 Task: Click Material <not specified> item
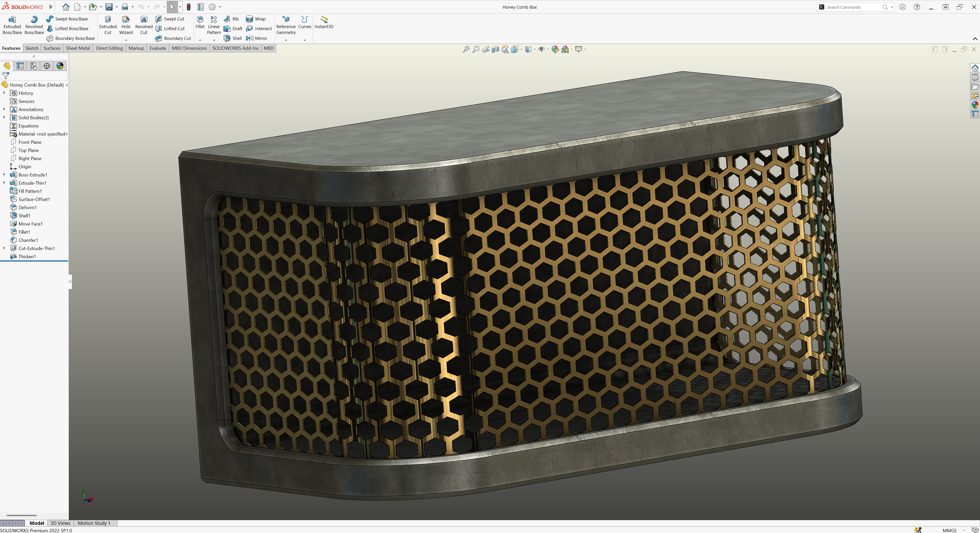pyautogui.click(x=39, y=134)
